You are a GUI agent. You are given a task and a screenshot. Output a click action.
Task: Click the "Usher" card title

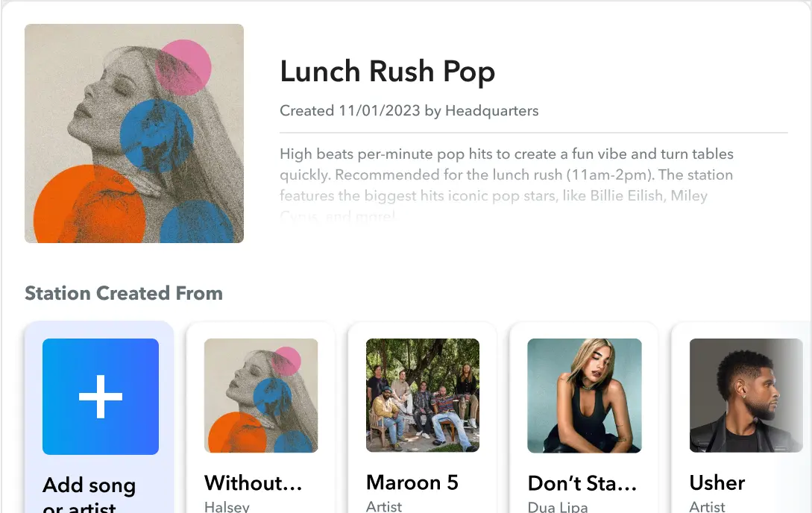tap(717, 482)
